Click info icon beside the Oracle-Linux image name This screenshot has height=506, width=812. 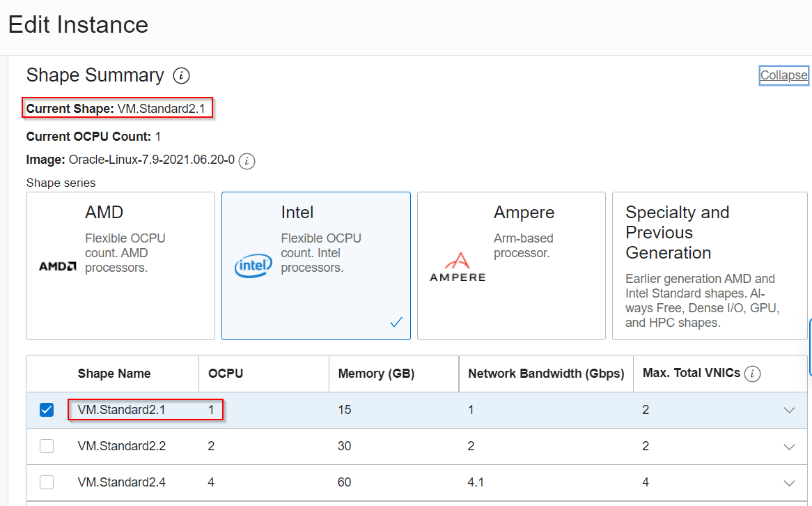(247, 161)
